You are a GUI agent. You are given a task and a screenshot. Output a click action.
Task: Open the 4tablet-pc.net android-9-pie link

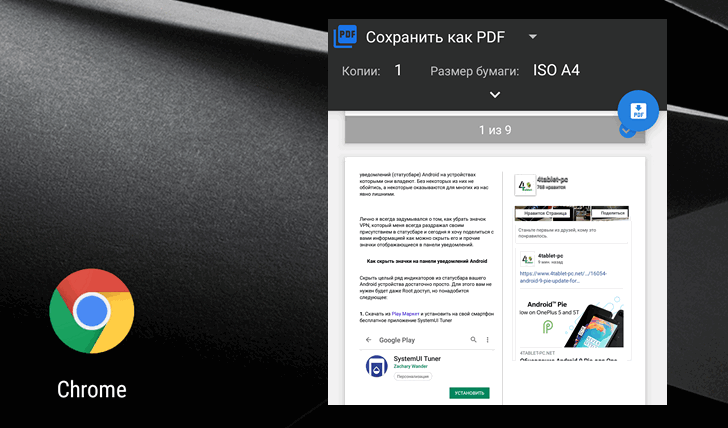click(563, 277)
